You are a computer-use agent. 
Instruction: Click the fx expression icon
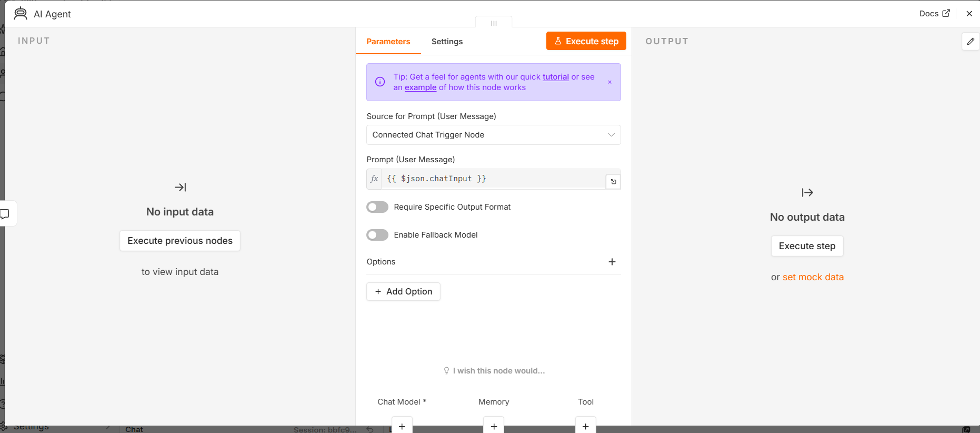click(374, 179)
